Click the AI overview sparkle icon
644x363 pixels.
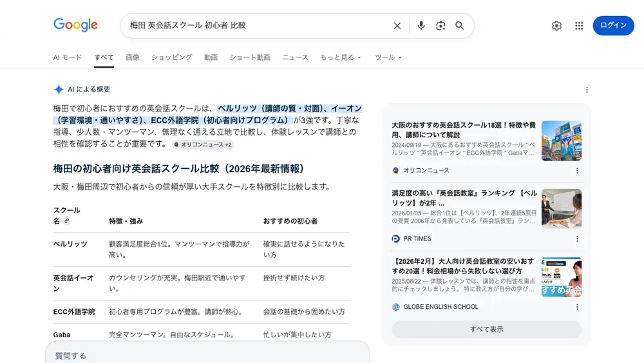[59, 89]
